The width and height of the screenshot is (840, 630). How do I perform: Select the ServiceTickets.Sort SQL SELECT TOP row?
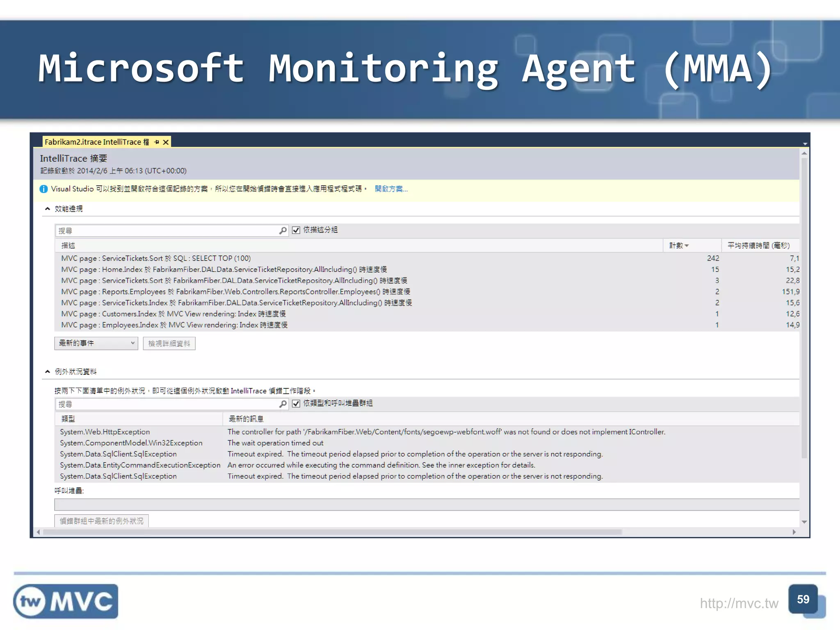coord(427,258)
